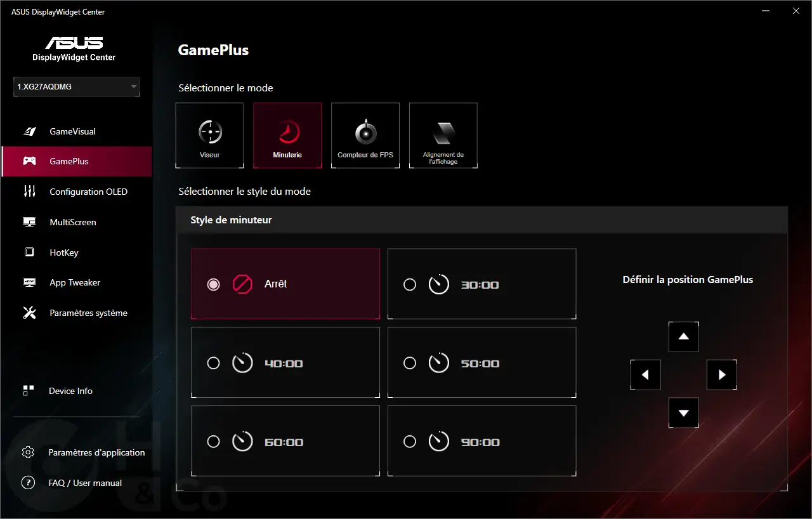Select the 90:00 timer radio button
812x519 pixels.
point(410,442)
